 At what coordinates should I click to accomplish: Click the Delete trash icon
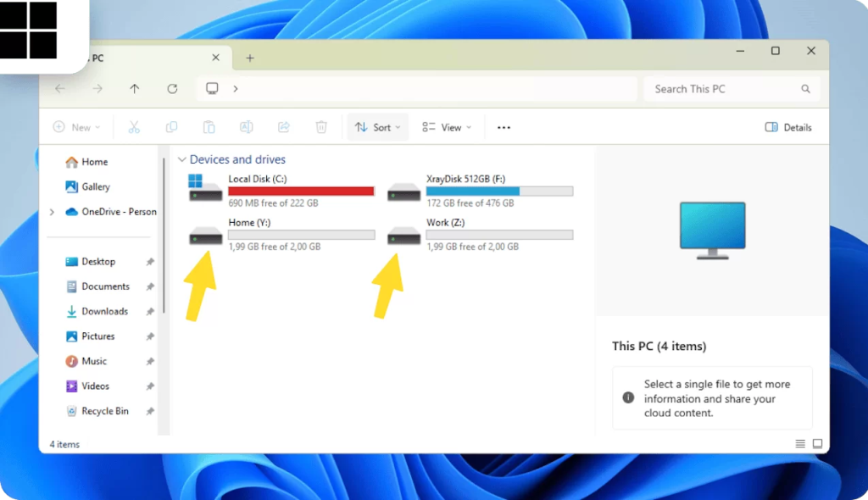tap(321, 127)
